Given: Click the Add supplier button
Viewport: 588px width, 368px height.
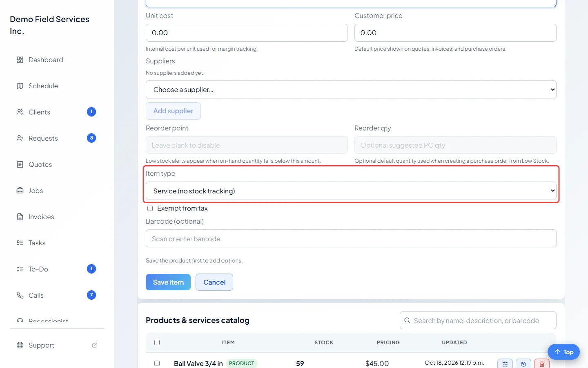Looking at the screenshot, I should pyautogui.click(x=173, y=111).
